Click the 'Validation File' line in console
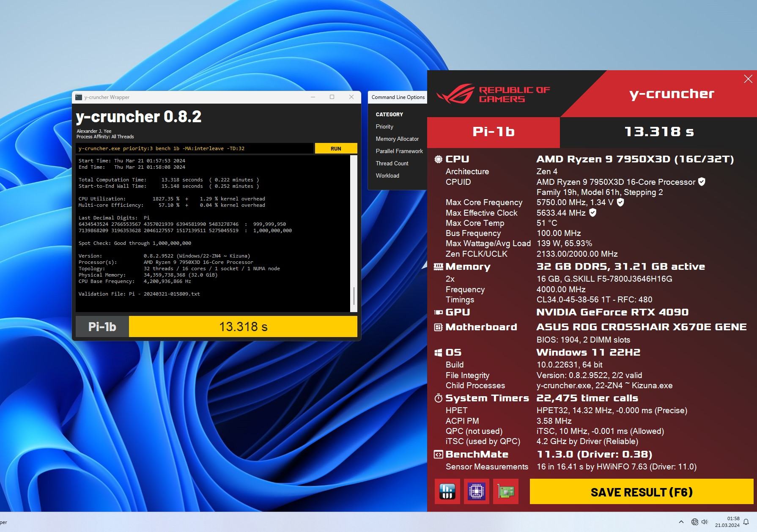 (139, 294)
